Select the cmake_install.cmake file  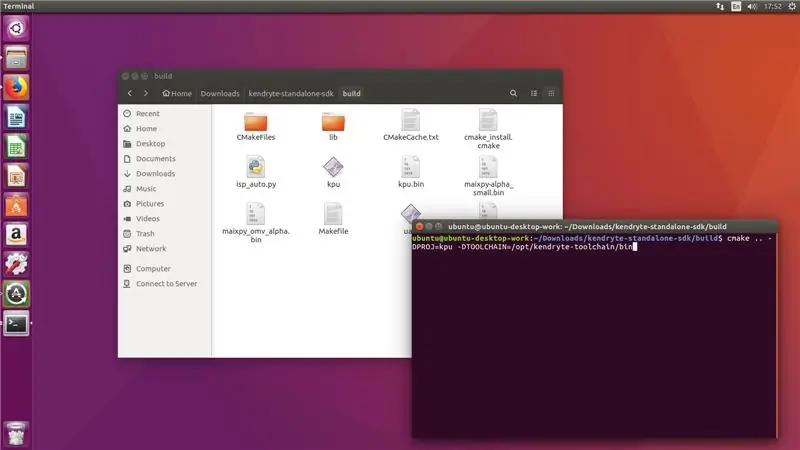(488, 129)
